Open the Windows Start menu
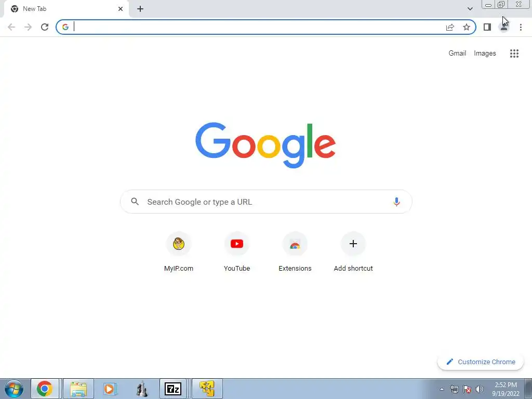The width and height of the screenshot is (532, 399). coord(14,389)
